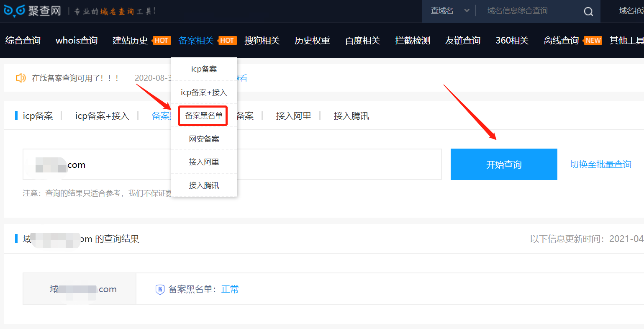Image resolution: width=644 pixels, height=329 pixels.
Task: Expand the 备案相关 navigation menu
Action: tap(196, 41)
